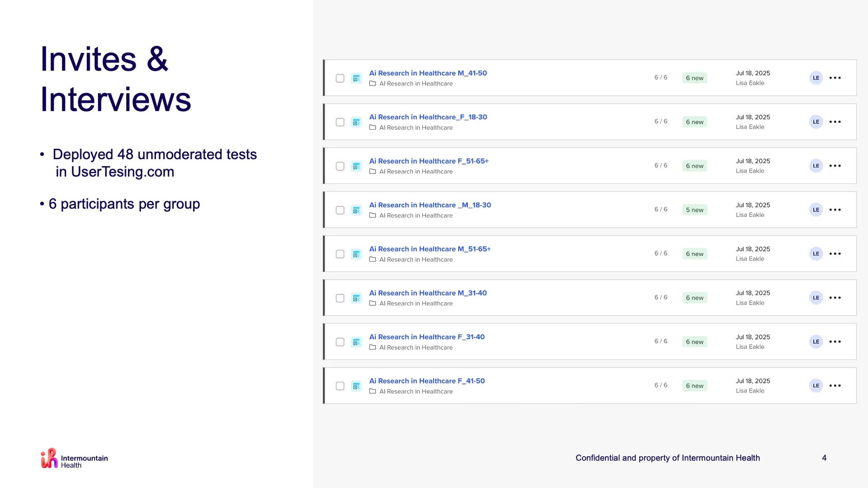The height and width of the screenshot is (488, 868).
Task: Open three-dots menu for M_41-50 test
Action: pyautogui.click(x=835, y=78)
